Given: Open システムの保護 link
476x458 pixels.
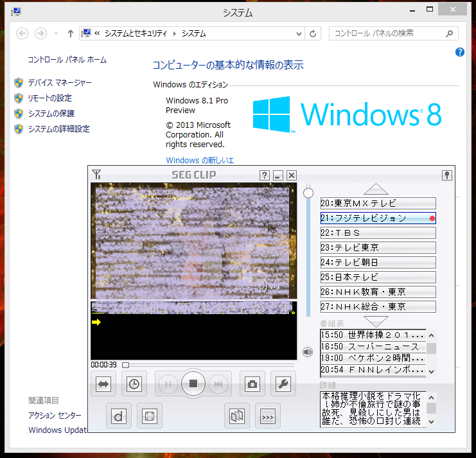Looking at the screenshot, I should tap(51, 114).
